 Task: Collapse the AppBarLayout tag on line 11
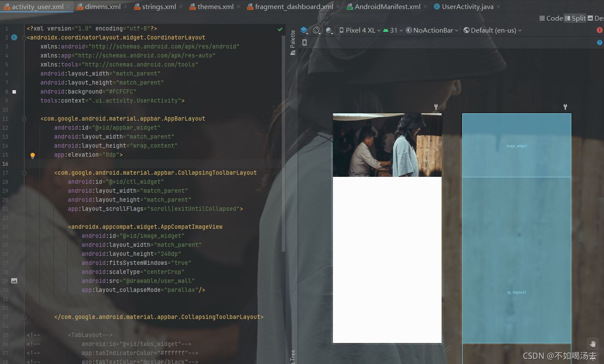click(x=24, y=119)
